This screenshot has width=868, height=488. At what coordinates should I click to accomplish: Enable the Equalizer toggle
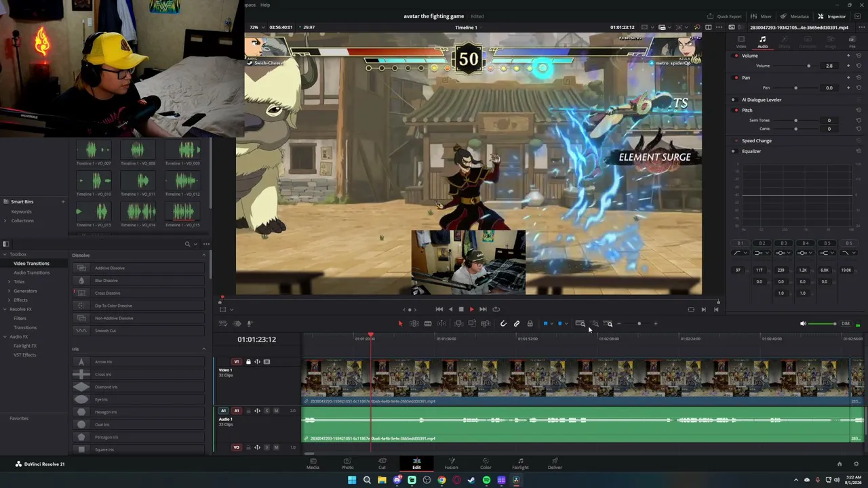point(734,151)
